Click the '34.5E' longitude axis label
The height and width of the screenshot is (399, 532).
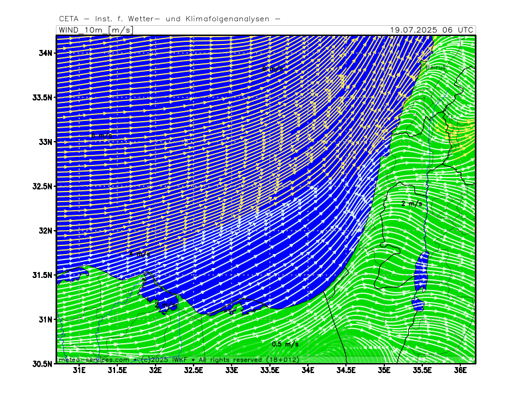[346, 370]
